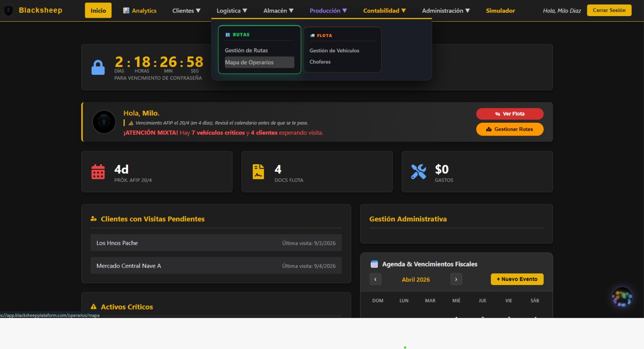644x349 pixels.
Task: Click the + Nuevo Evento button
Action: [517, 279]
